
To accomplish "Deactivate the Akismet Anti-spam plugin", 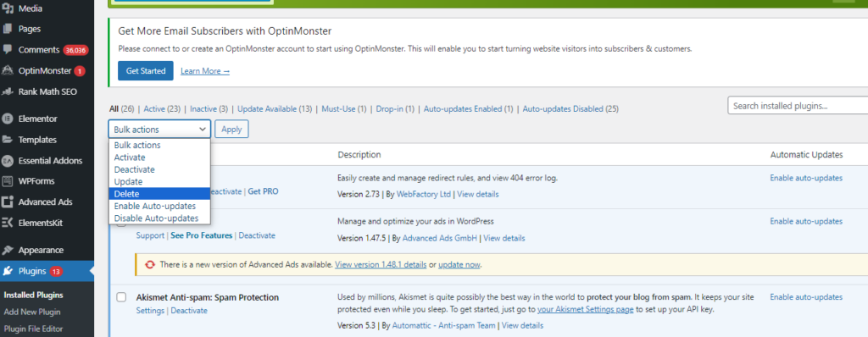I will click(x=189, y=311).
